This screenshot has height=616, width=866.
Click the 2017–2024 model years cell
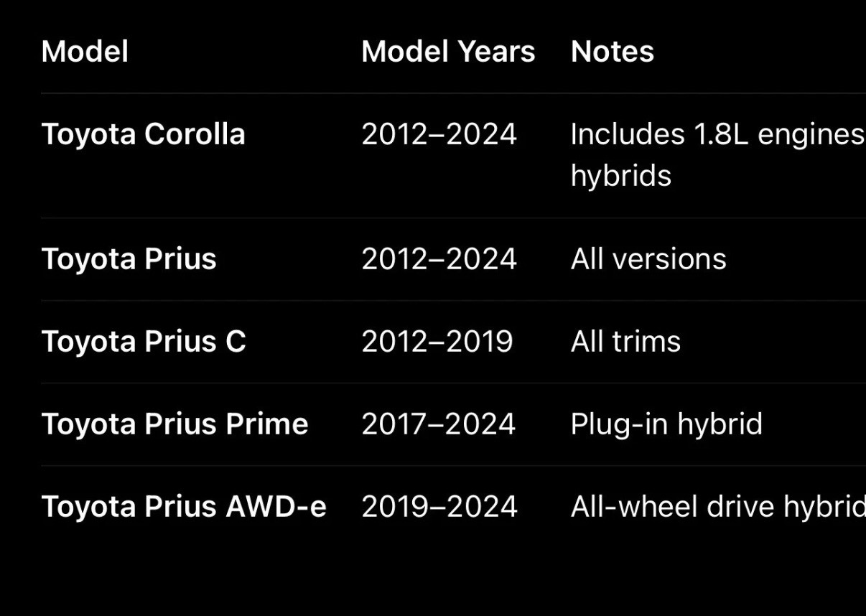point(438,424)
